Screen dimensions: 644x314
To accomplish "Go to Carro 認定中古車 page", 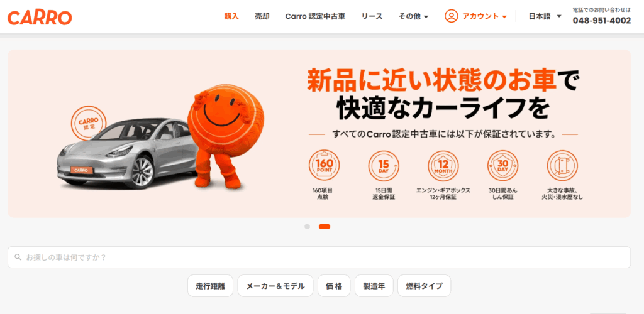I will point(315,16).
